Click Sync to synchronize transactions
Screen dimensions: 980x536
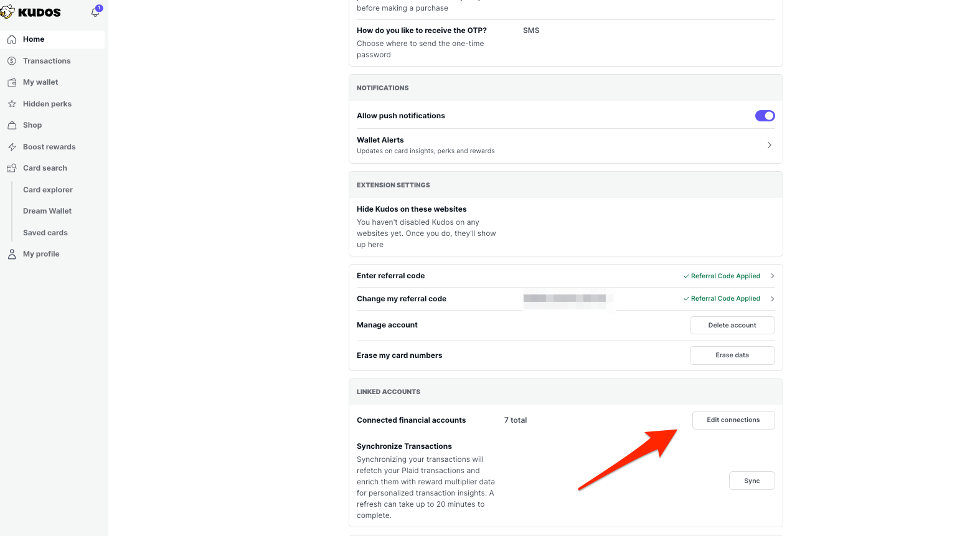pyautogui.click(x=751, y=481)
